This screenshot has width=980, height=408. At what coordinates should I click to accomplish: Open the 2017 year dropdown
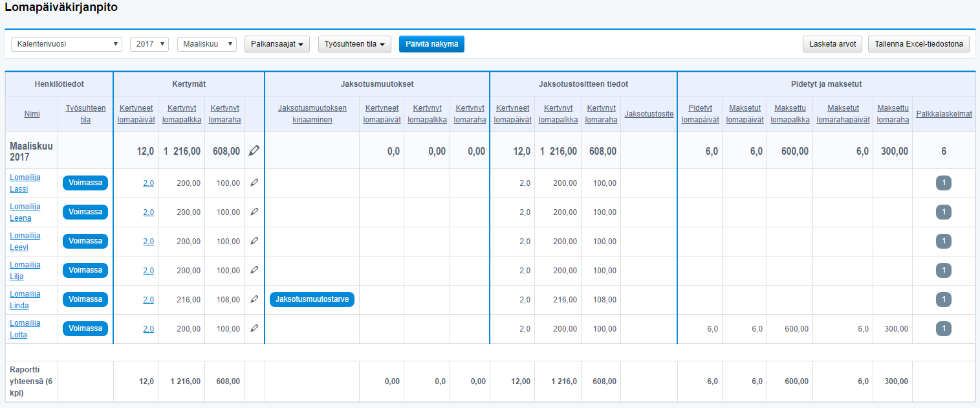pyautogui.click(x=149, y=44)
